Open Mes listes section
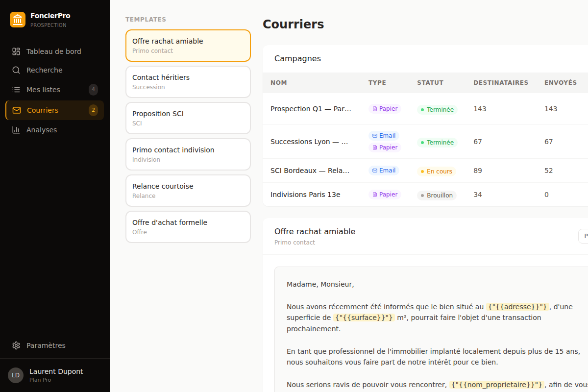Viewport: 588px width, 392px height. pyautogui.click(x=55, y=90)
